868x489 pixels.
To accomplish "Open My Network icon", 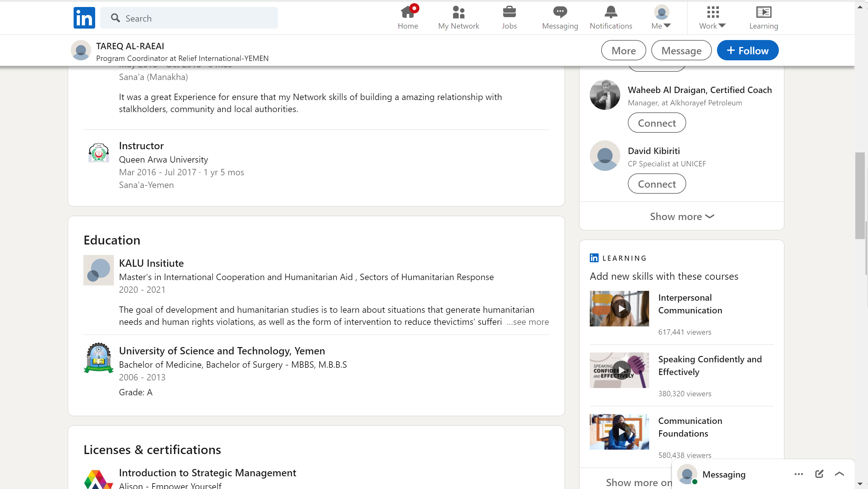I will click(458, 12).
